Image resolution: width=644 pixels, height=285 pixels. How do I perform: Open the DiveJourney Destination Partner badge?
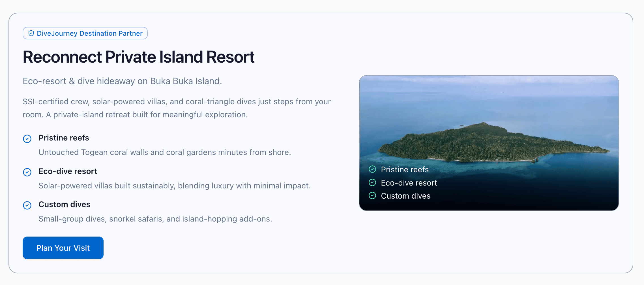[85, 33]
